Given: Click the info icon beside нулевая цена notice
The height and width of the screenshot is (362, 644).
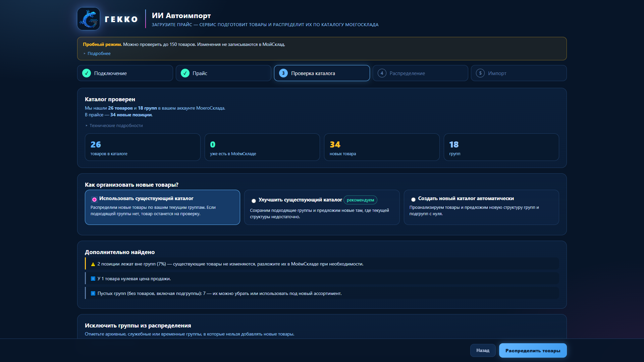Looking at the screenshot, I should point(93,279).
